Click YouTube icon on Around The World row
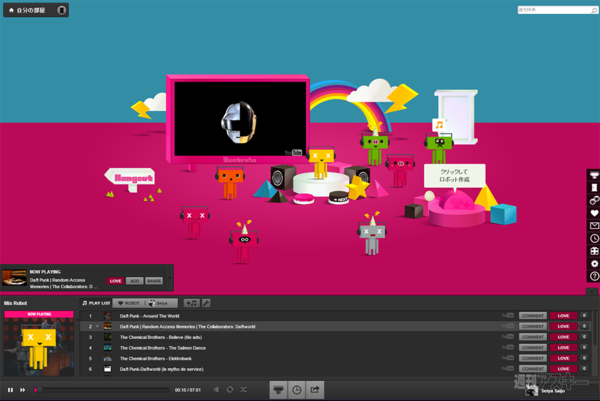The image size is (600, 401). (508, 316)
